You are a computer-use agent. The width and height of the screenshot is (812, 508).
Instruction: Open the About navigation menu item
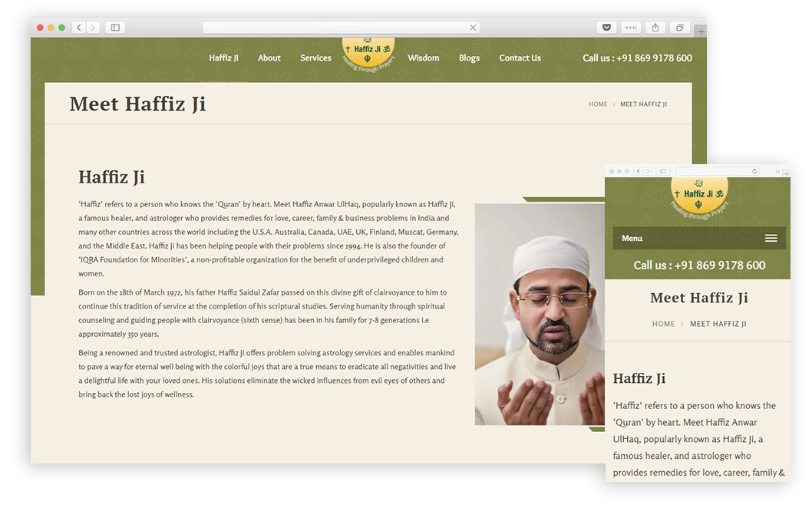pos(269,58)
